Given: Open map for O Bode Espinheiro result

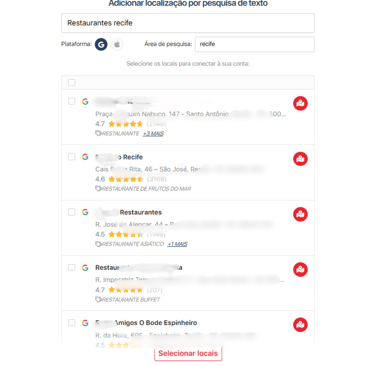Looking at the screenshot, I should [300, 325].
